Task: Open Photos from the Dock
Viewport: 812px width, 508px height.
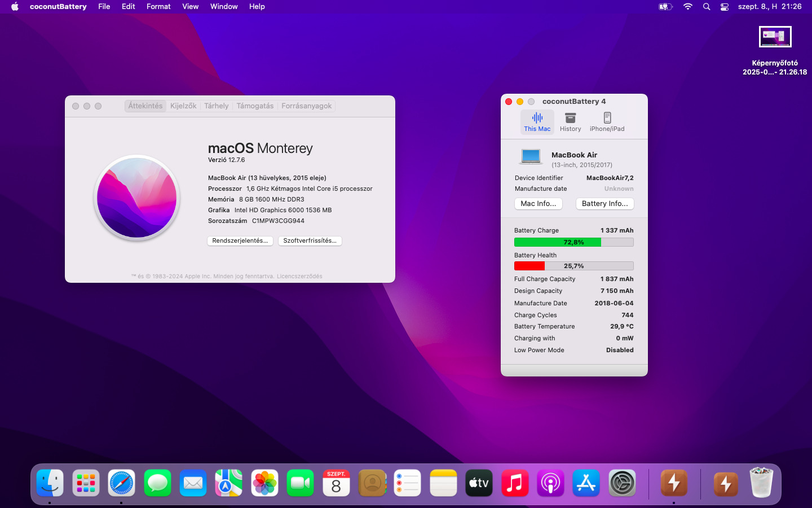Action: [x=264, y=483]
